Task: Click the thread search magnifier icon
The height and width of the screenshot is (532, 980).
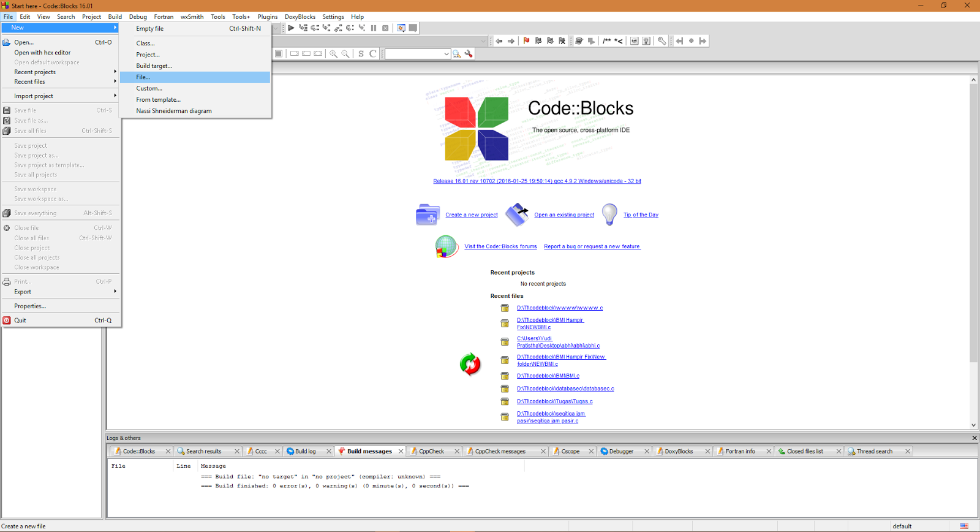Action: pos(457,54)
